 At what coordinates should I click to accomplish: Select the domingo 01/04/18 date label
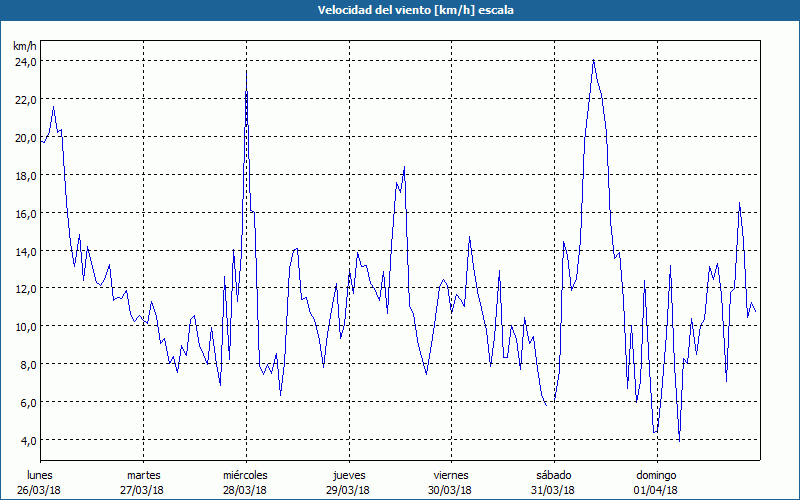tap(655, 482)
